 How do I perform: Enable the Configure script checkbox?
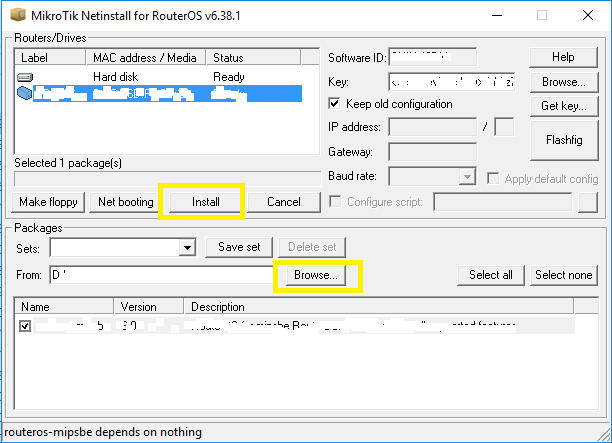coord(335,202)
